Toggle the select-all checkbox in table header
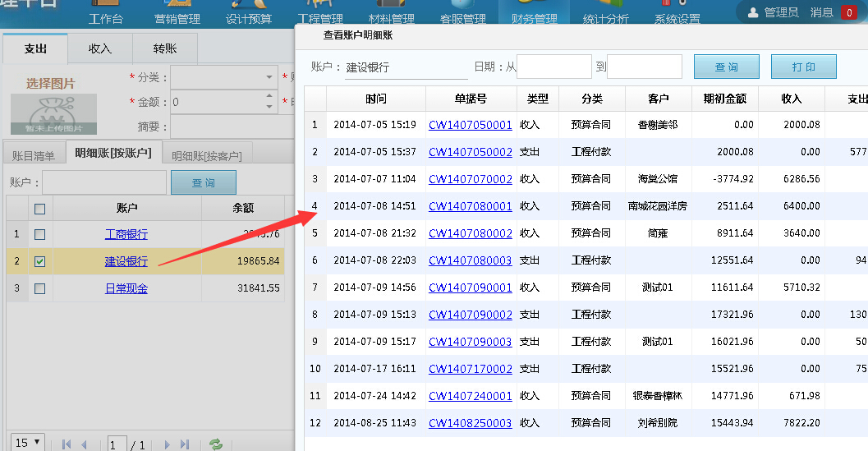The width and height of the screenshot is (868, 451). (x=39, y=209)
